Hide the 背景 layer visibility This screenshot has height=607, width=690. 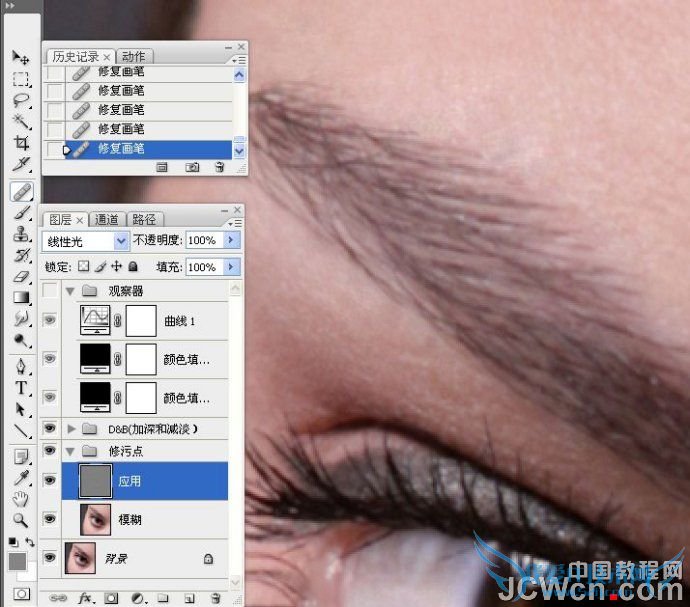[50, 558]
